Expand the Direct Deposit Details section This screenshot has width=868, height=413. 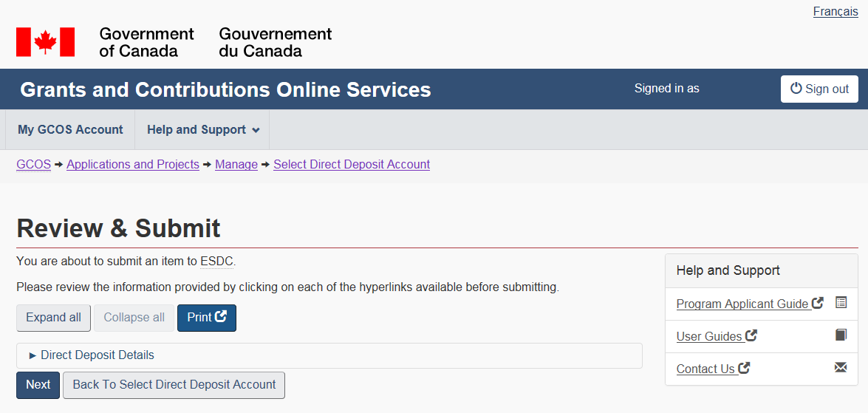coord(98,355)
